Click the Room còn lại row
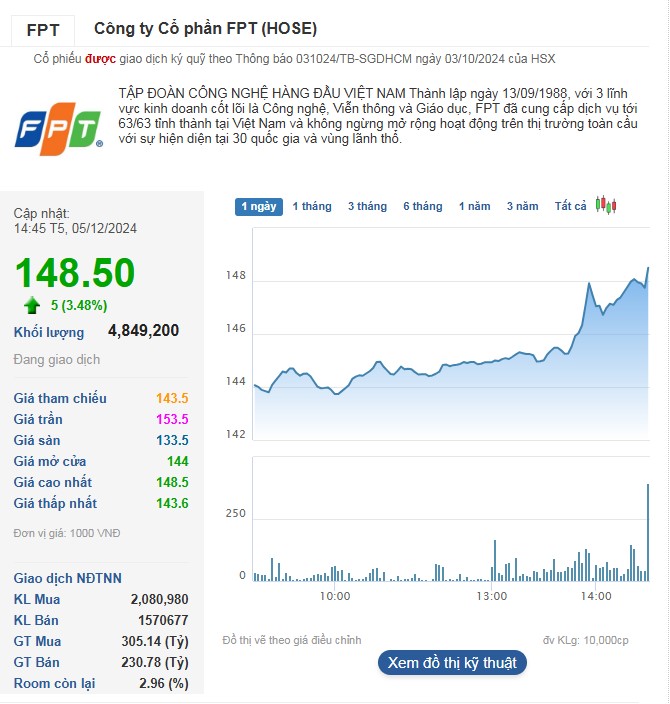Screen dimensions: 670x704 point(100,683)
